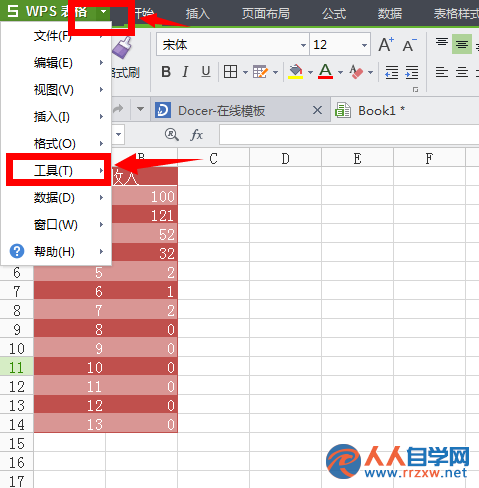Click the Book1 spreadsheet icon

coord(343,110)
